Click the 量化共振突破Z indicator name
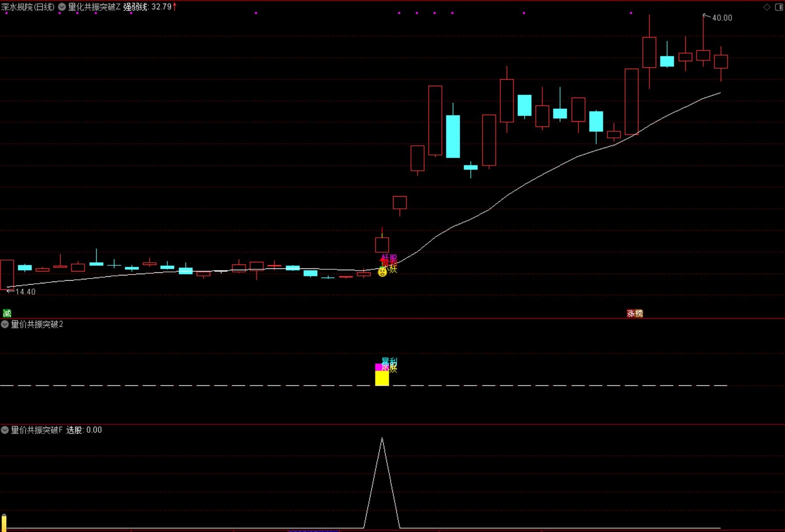 coord(94,7)
